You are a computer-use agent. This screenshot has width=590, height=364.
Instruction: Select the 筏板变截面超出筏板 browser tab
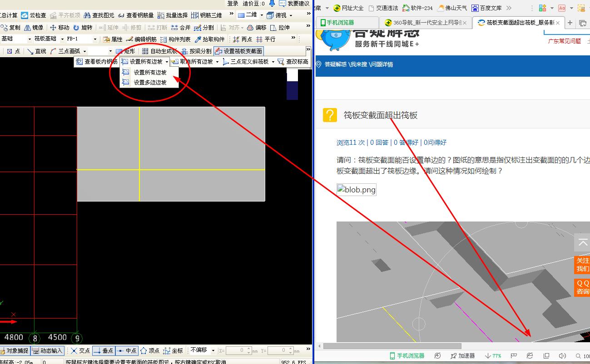pyautogui.click(x=518, y=23)
